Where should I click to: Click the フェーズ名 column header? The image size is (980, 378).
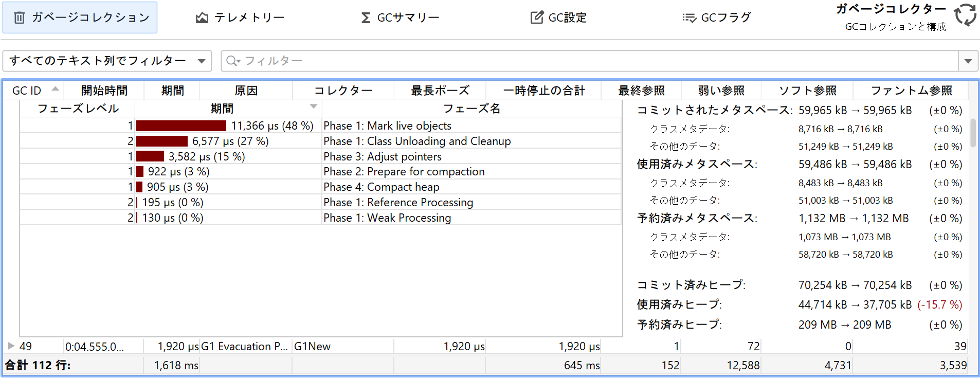pos(471,109)
